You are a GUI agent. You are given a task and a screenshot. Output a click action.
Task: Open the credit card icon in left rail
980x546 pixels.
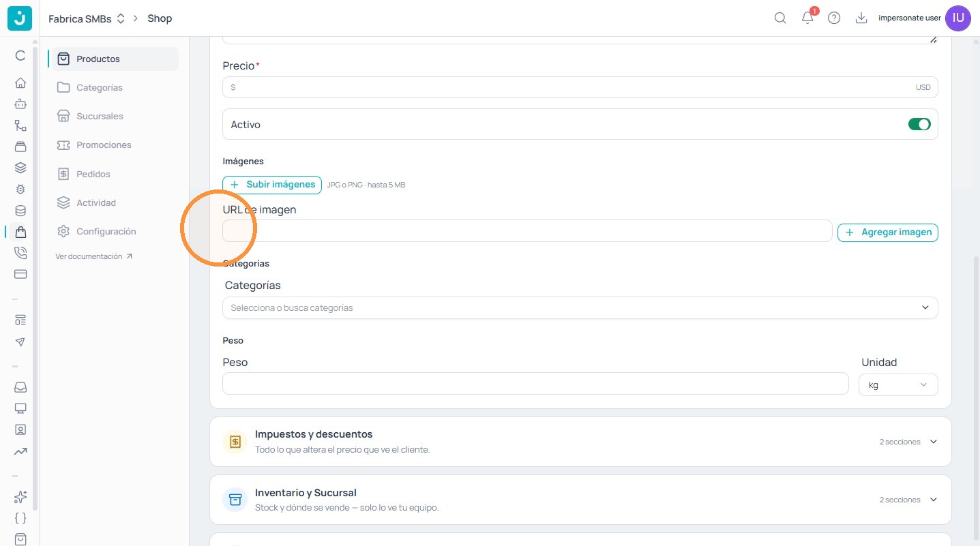pyautogui.click(x=20, y=274)
